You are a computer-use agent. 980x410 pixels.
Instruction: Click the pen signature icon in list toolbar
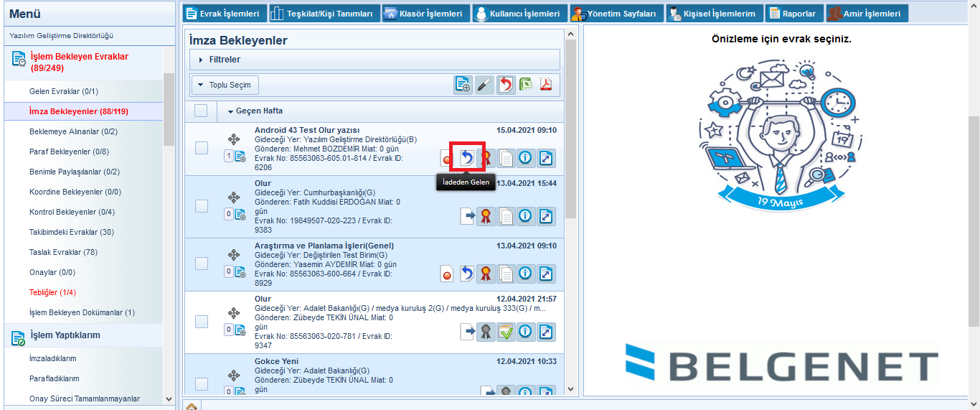pyautogui.click(x=485, y=85)
